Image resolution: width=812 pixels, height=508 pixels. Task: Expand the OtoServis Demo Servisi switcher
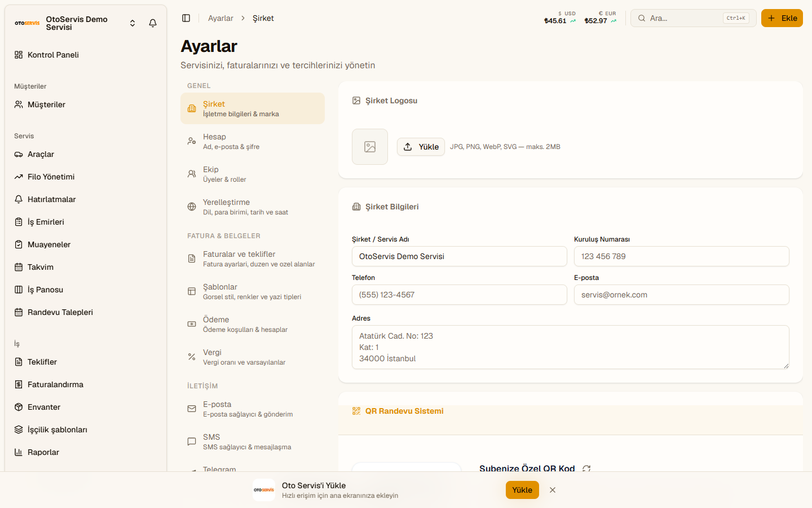(133, 23)
